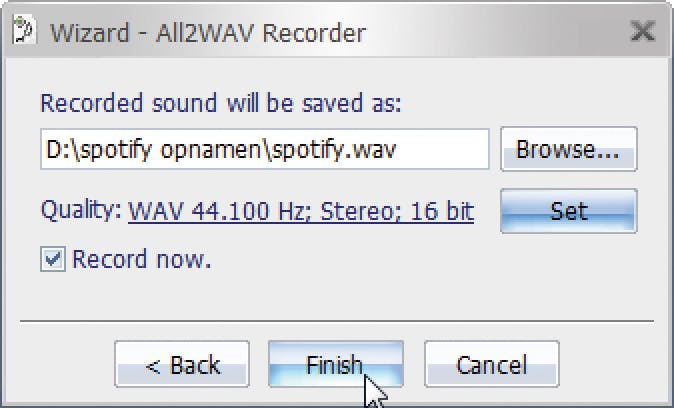The height and width of the screenshot is (408, 674).
Task: Close the Wizard dialog with the X
Action: pyautogui.click(x=641, y=31)
